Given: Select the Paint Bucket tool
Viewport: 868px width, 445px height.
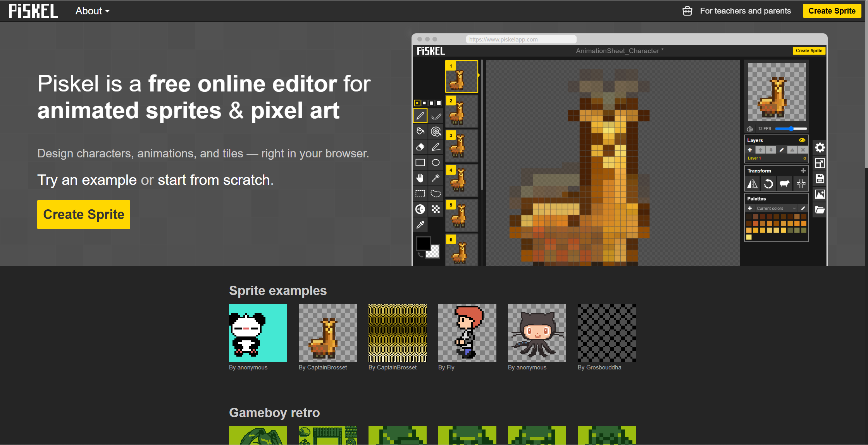Looking at the screenshot, I should (x=420, y=131).
